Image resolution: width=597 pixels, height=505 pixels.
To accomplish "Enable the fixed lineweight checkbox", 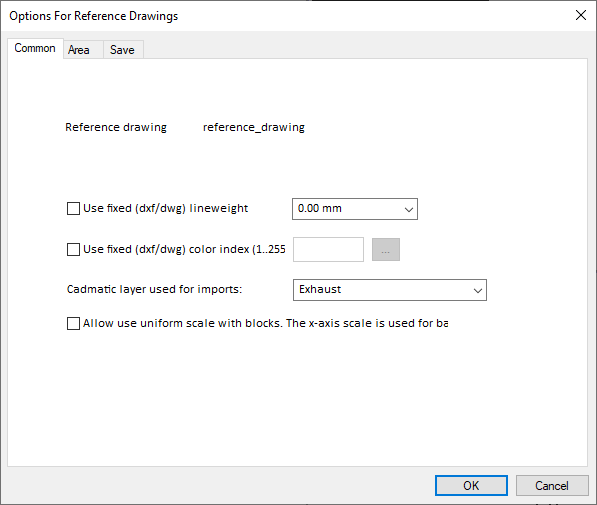I will [73, 209].
